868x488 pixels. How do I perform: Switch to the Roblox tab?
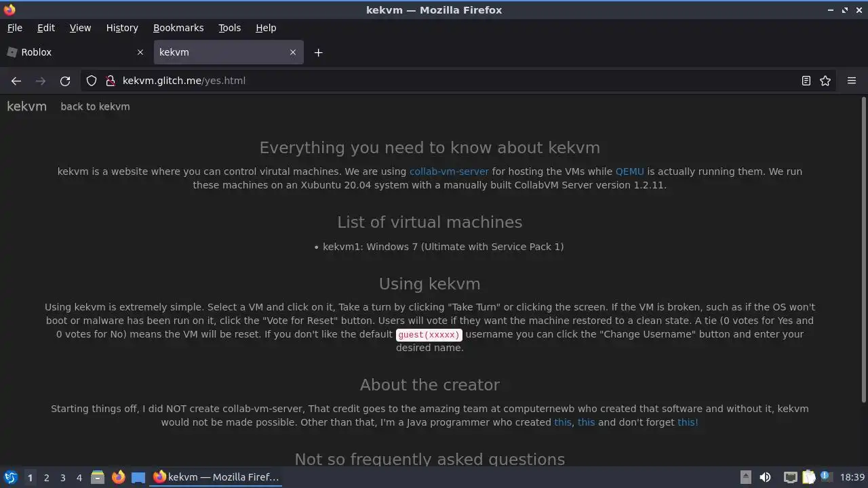click(68, 52)
